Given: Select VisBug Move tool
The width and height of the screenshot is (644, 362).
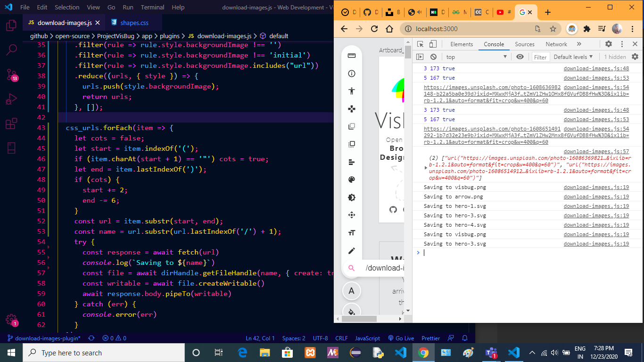Looking at the screenshot, I should tap(351, 109).
